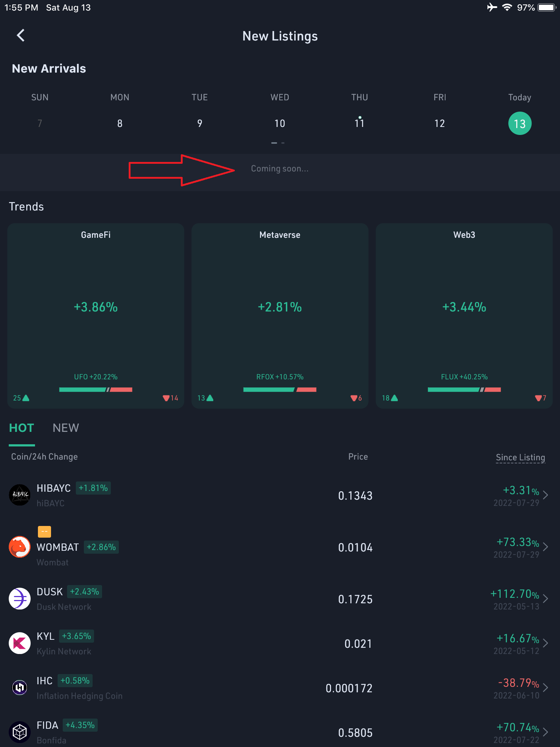The image size is (560, 747).
Task: Expand HIBAYC row chevron
Action: pos(545,495)
